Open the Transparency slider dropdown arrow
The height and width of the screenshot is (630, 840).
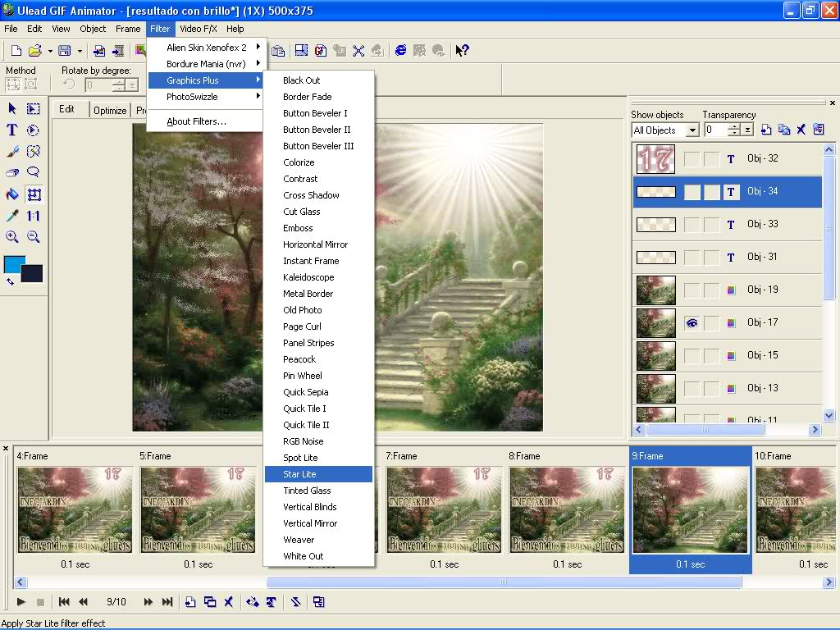pos(748,130)
